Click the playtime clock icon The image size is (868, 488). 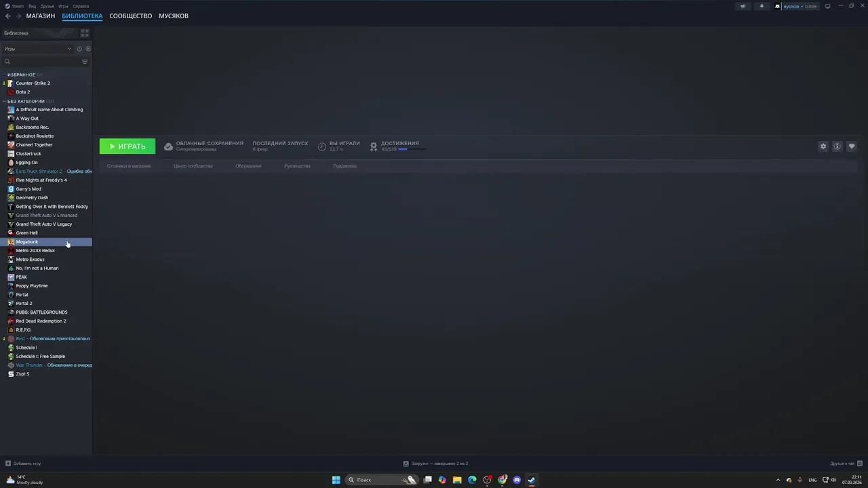click(x=322, y=146)
